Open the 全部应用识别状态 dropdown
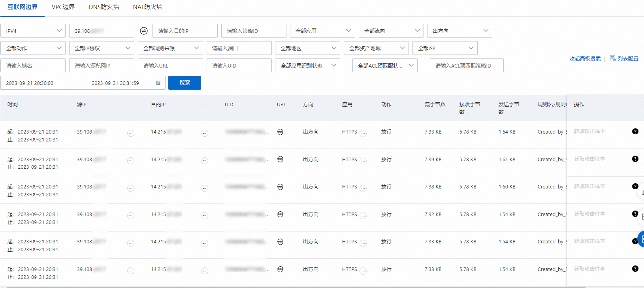Image resolution: width=644 pixels, height=288 pixels. [308, 66]
